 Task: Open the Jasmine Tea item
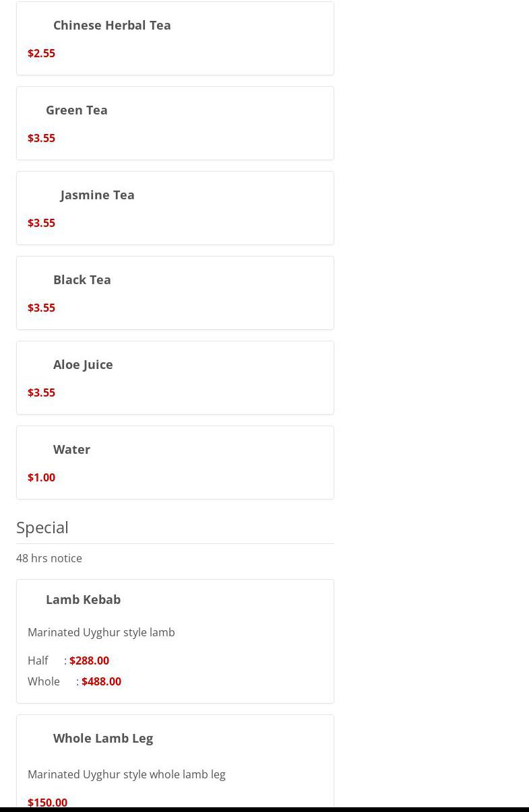click(x=97, y=195)
